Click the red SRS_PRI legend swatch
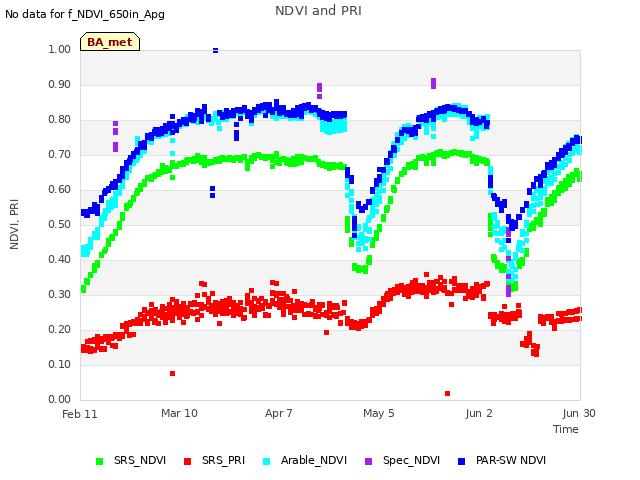 (187, 461)
